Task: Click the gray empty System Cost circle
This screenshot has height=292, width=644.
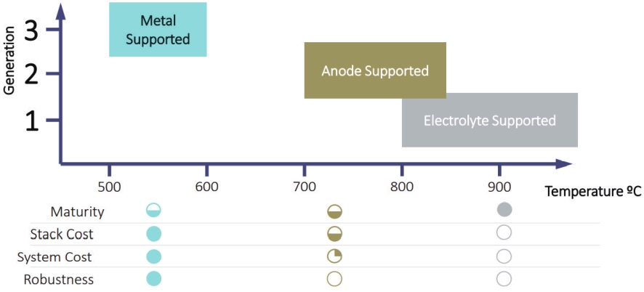Action: pyautogui.click(x=504, y=256)
